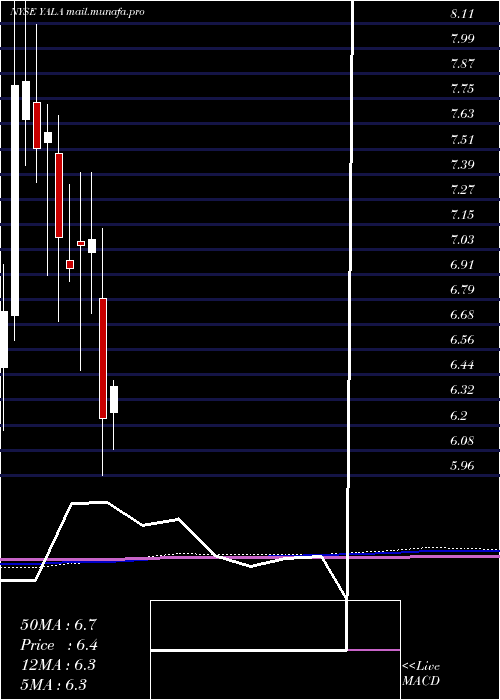
Task: Click the 6.56 price axis label
Action: (x=462, y=340)
